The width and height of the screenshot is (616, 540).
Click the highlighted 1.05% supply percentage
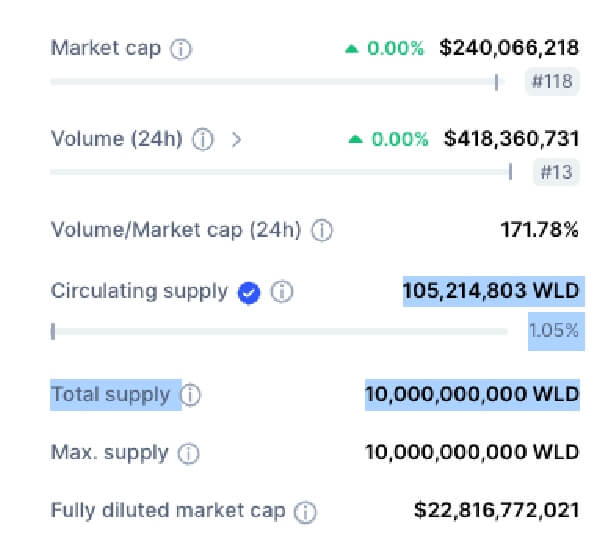[x=554, y=330]
